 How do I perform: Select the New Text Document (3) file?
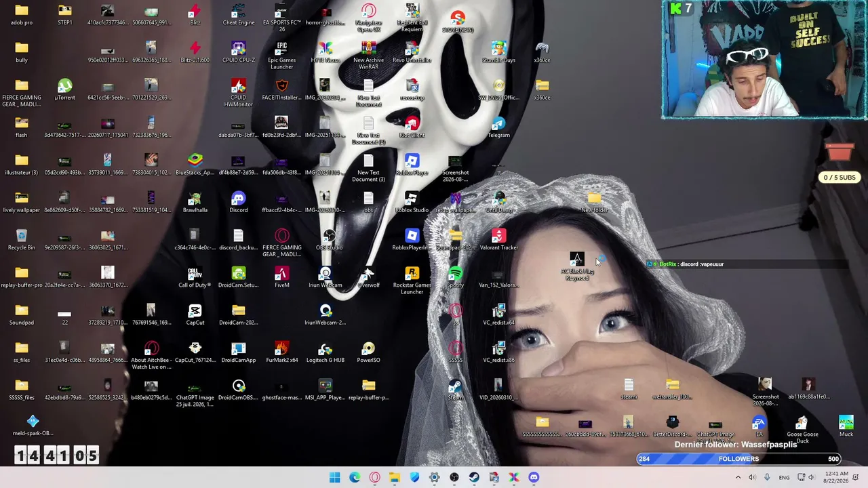[x=368, y=168]
